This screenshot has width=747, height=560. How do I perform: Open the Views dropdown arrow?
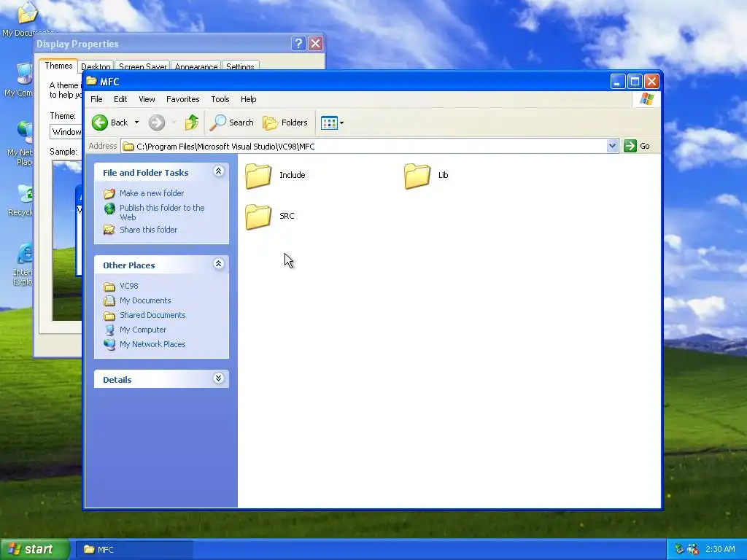(341, 122)
